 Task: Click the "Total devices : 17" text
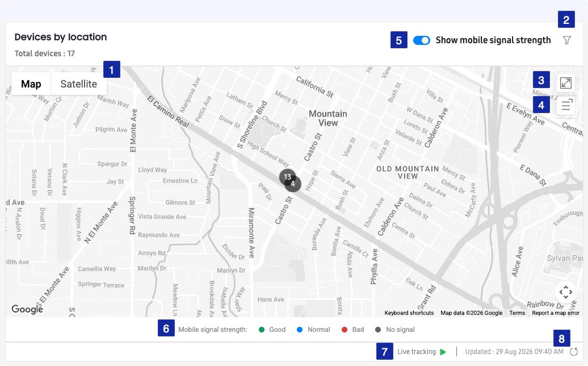click(45, 53)
